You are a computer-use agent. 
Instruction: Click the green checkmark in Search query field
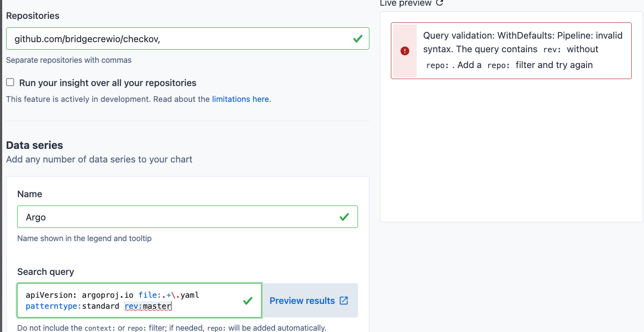point(248,301)
